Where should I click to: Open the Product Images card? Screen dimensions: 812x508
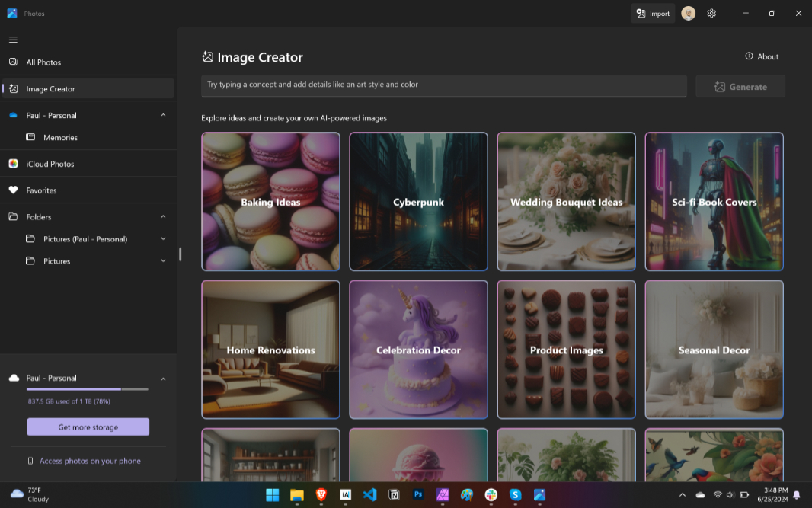567,350
